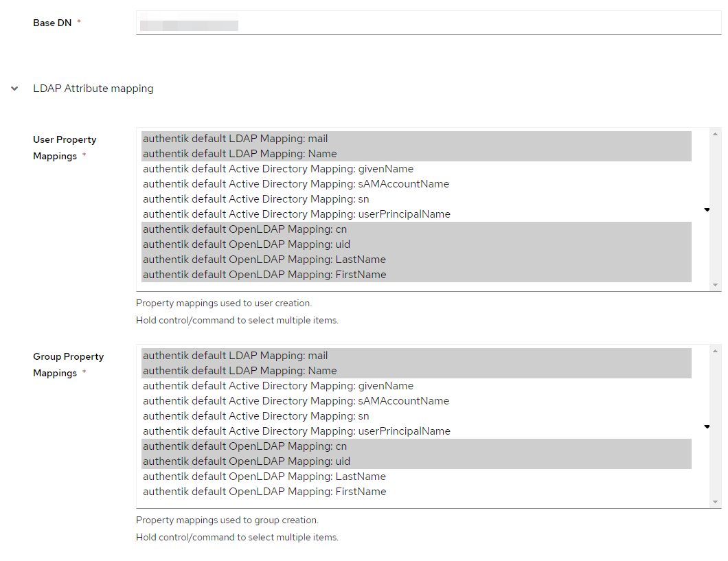Click the down arrow on Group Property Mappings scrollbar
The width and height of the screenshot is (728, 561).
(x=716, y=502)
